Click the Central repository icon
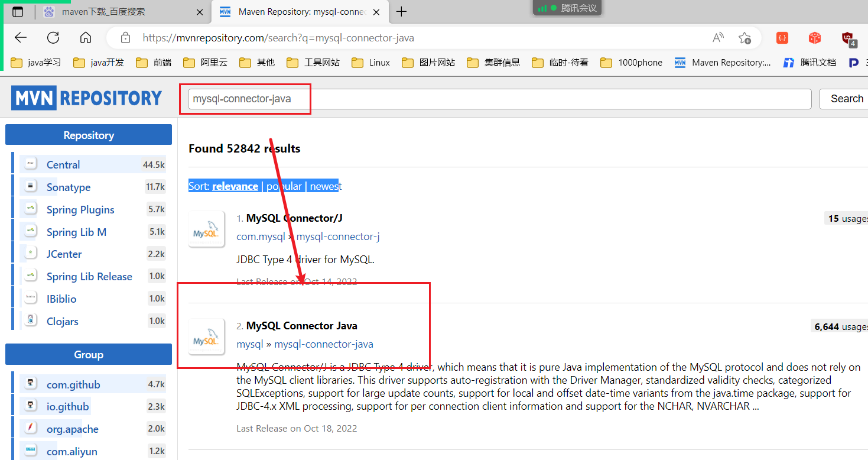The height and width of the screenshot is (460, 868). 30,164
